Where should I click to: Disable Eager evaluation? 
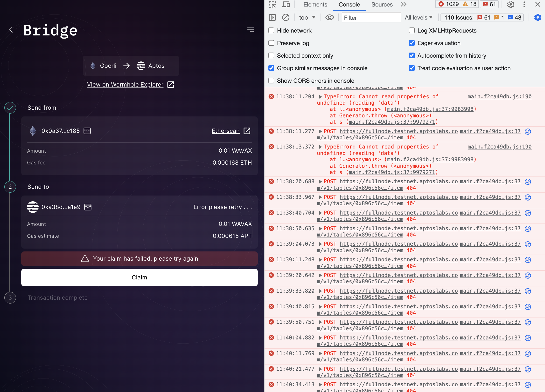(412, 43)
